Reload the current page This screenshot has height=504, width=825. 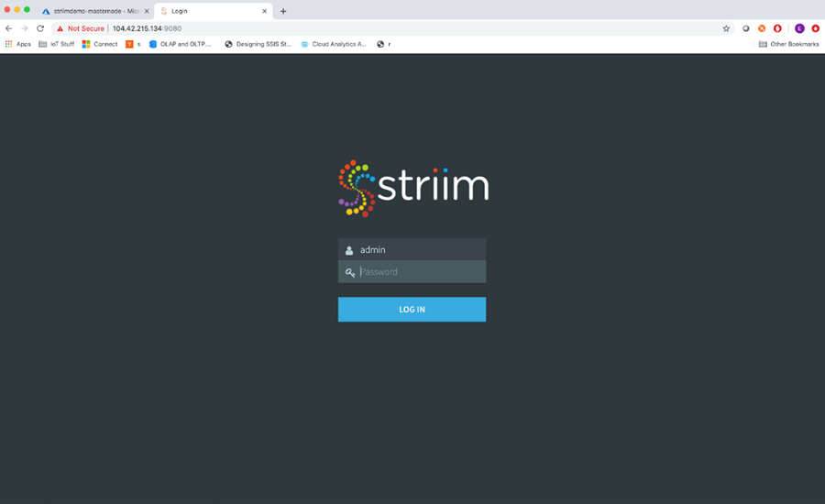click(40, 28)
